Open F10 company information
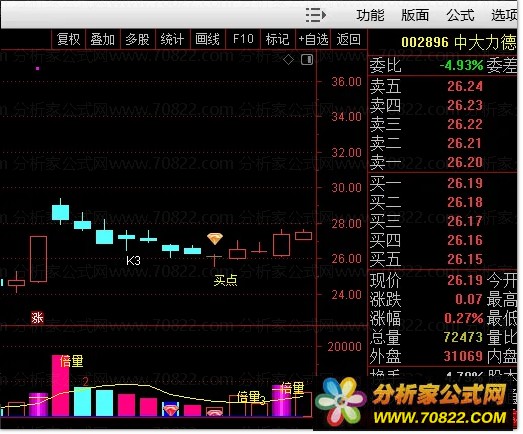The height and width of the screenshot is (434, 523). click(243, 39)
